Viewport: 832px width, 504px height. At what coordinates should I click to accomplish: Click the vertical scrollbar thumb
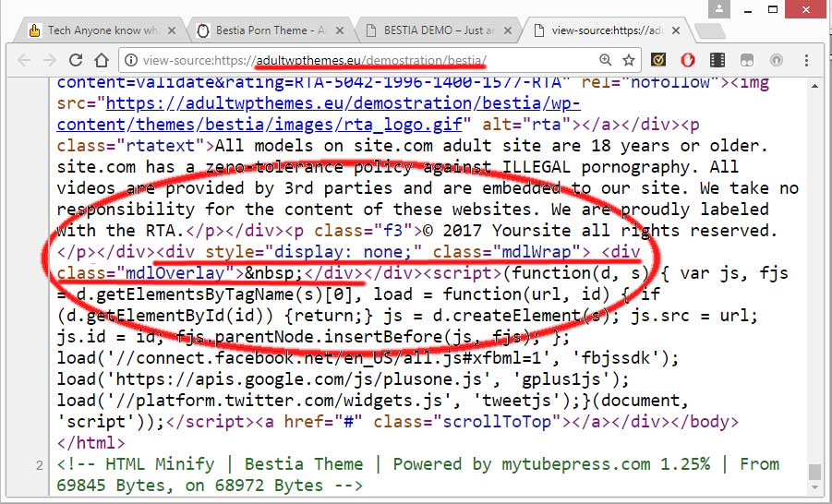tap(814, 471)
